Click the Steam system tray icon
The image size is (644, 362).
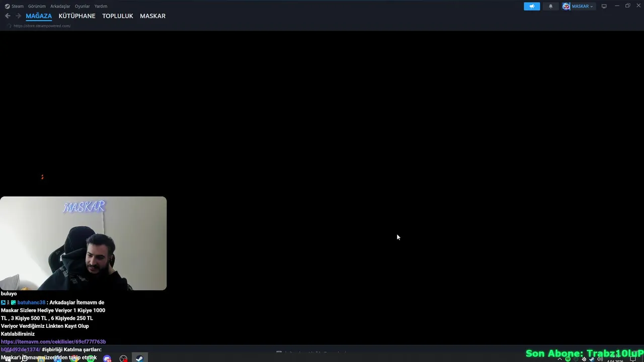click(592, 359)
